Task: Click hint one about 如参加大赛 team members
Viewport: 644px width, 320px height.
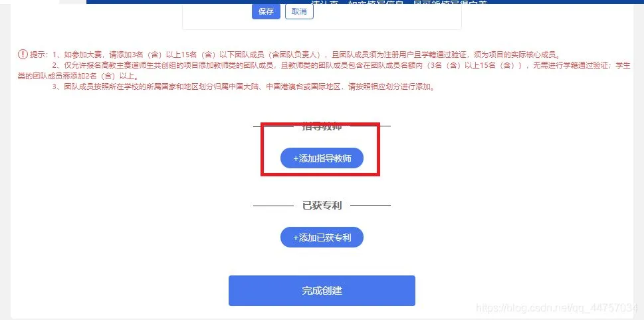Action: click(x=306, y=55)
